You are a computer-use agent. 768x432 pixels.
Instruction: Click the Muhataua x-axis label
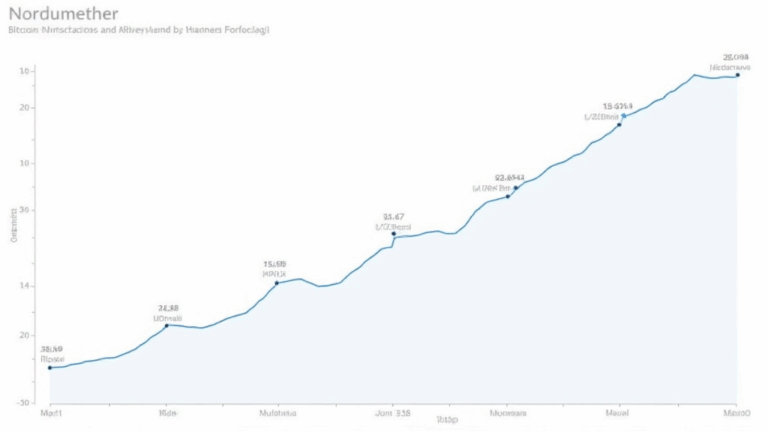click(277, 411)
